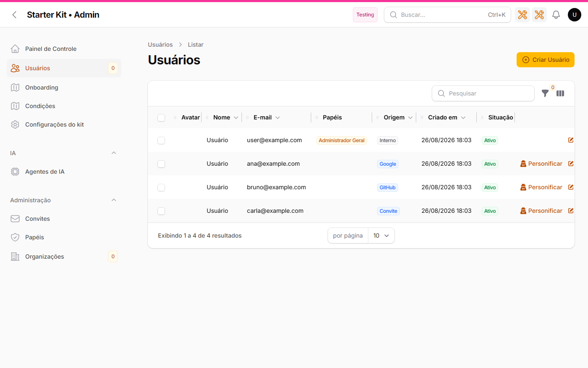
Task: Sort the table by Criado em column
Action: [447, 117]
